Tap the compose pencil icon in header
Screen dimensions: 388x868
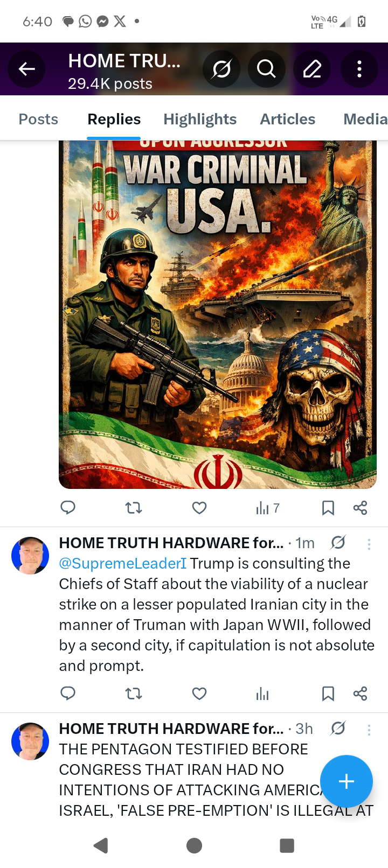point(312,69)
